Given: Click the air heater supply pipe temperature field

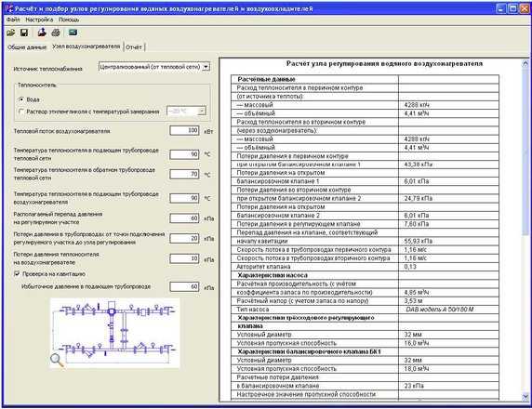Looking at the screenshot, I should (184, 198).
